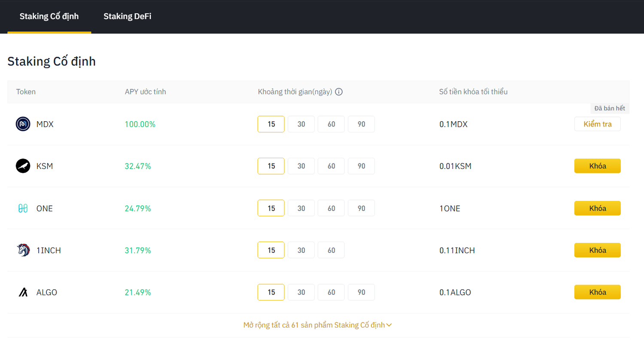Click the 1INCH unicorn logo

pos(23,250)
